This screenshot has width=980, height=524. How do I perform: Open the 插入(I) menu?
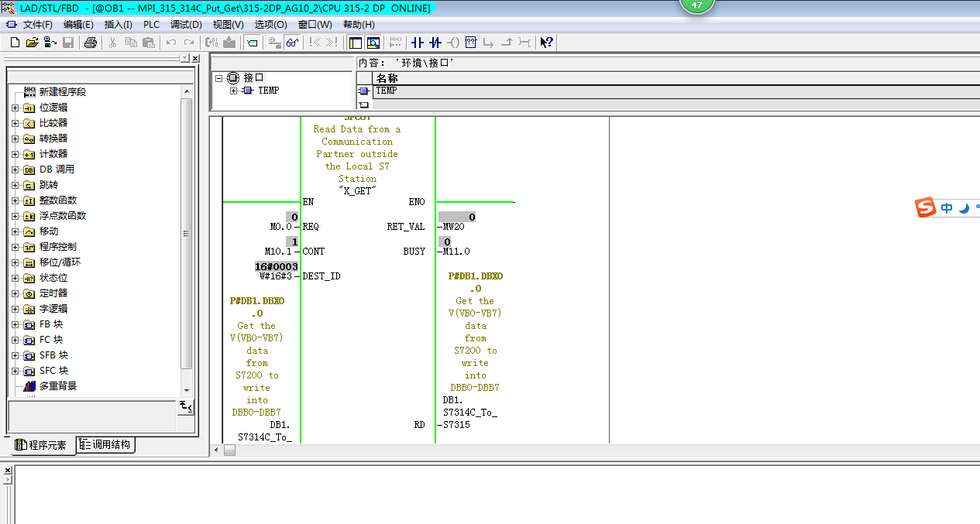(x=118, y=25)
